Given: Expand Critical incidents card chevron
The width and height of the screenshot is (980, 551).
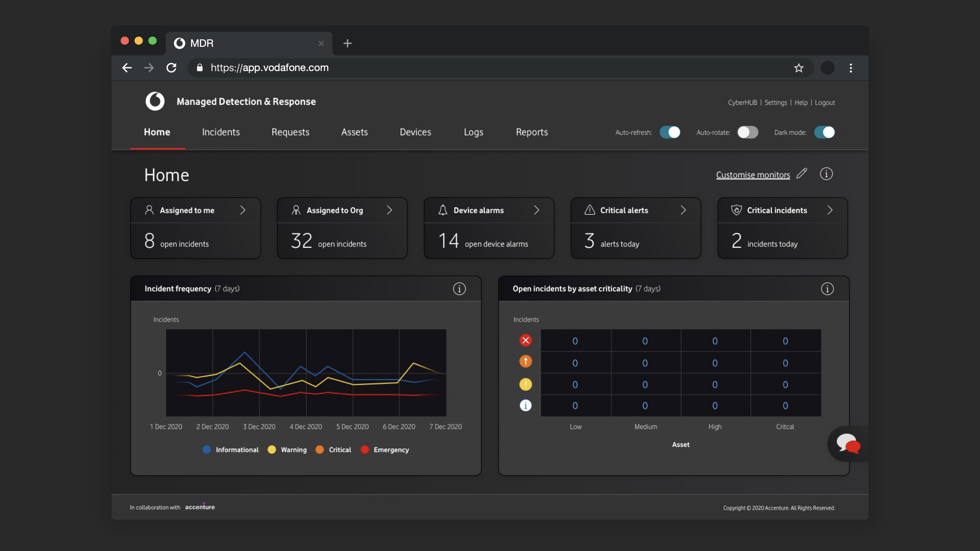Looking at the screenshot, I should point(830,210).
